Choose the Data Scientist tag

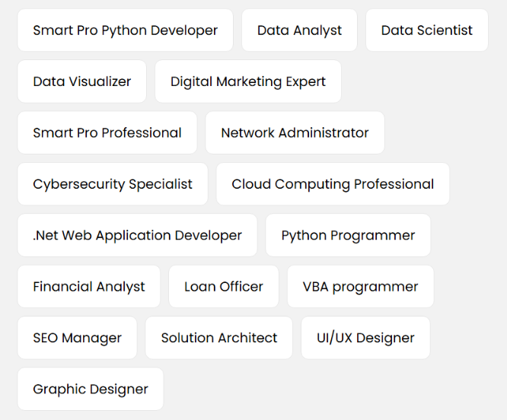tap(426, 30)
